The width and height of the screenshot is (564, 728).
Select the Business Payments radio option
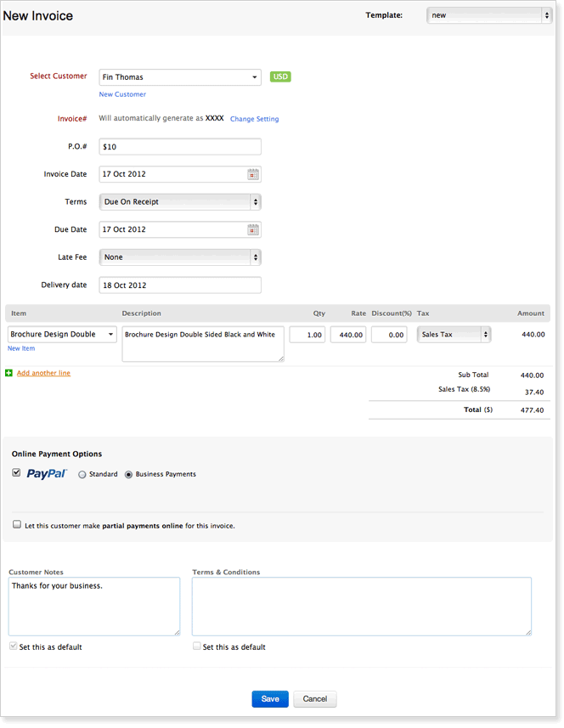pyautogui.click(x=129, y=475)
